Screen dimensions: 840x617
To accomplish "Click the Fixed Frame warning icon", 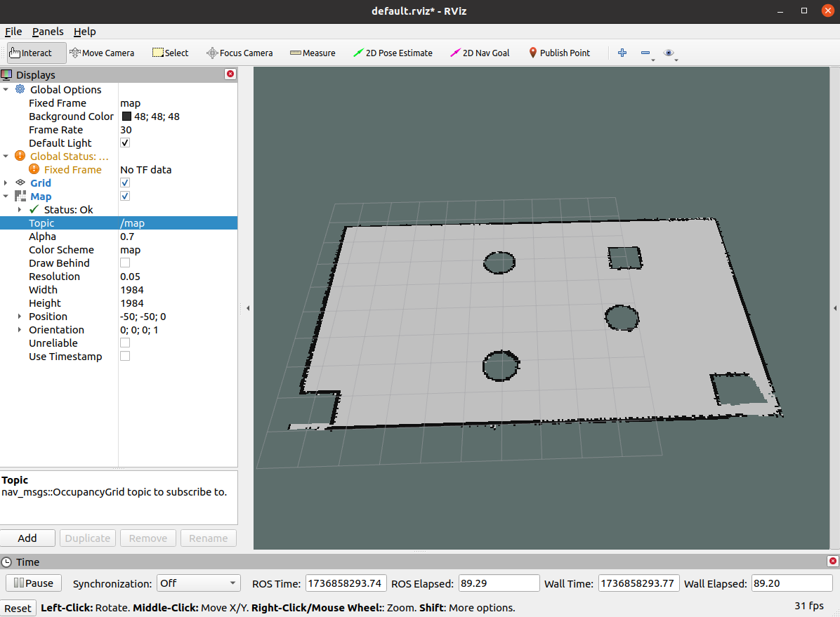I will (34, 169).
